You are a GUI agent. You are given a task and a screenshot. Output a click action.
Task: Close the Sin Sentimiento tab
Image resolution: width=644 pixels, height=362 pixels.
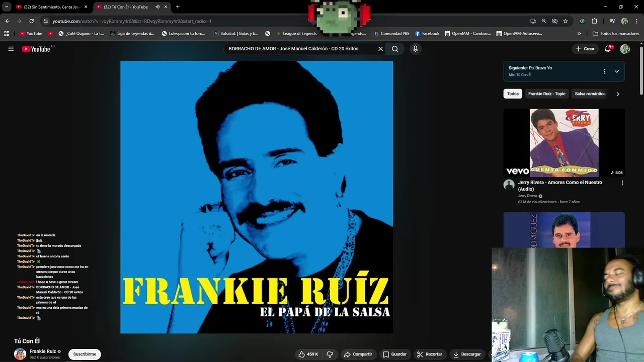[x=86, y=7]
